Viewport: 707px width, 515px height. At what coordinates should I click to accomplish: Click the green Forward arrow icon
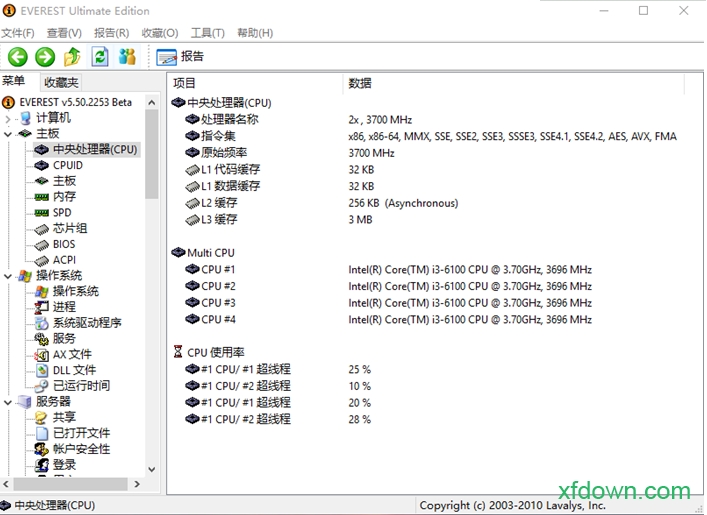tap(45, 57)
